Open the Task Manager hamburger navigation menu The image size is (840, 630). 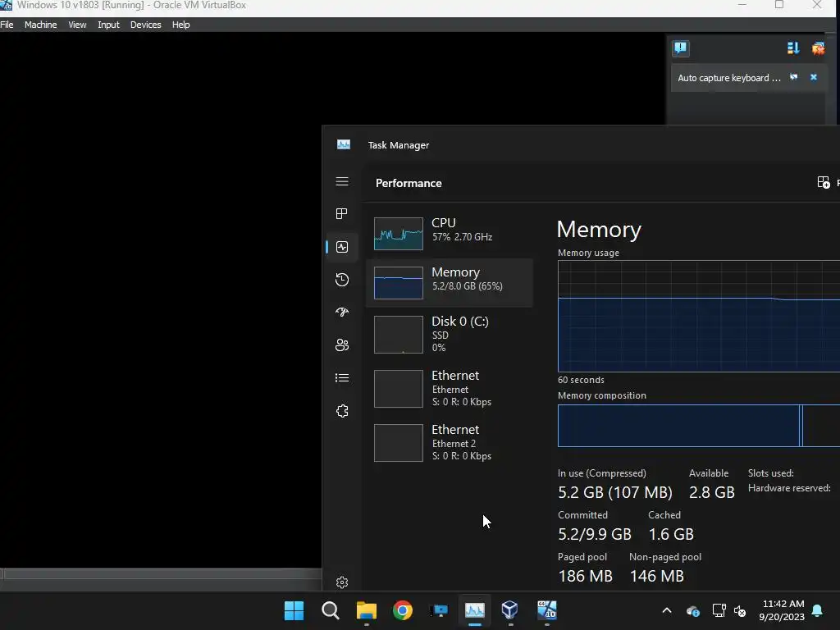(x=342, y=181)
